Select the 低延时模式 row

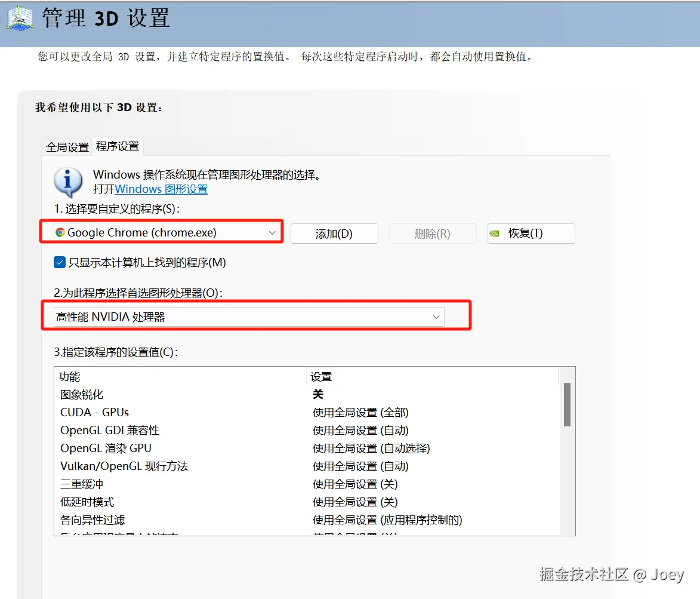(306, 502)
